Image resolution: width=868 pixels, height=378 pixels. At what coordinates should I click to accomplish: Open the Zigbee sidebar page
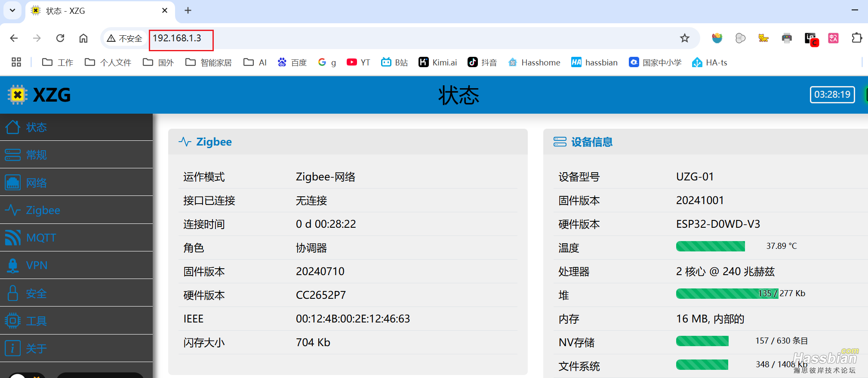coord(76,210)
